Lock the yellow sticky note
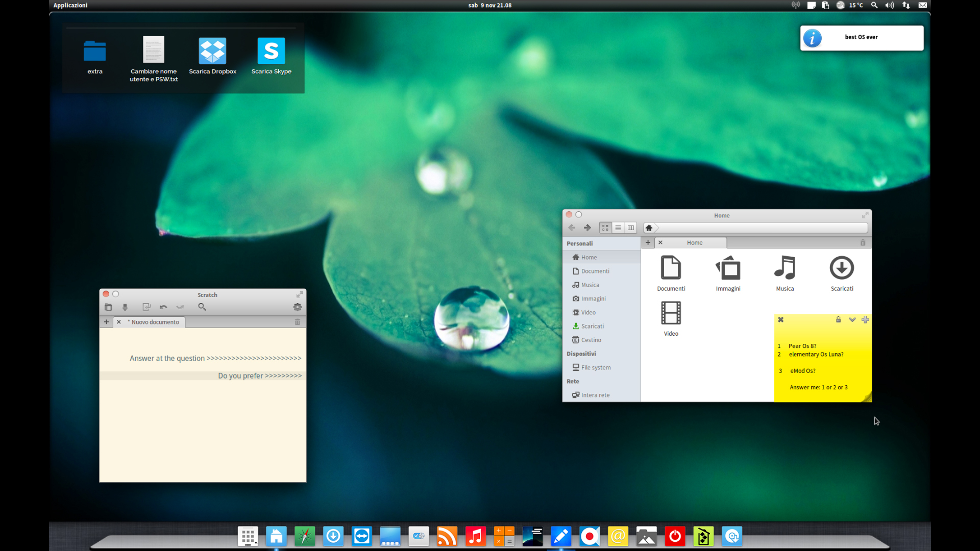 tap(838, 320)
